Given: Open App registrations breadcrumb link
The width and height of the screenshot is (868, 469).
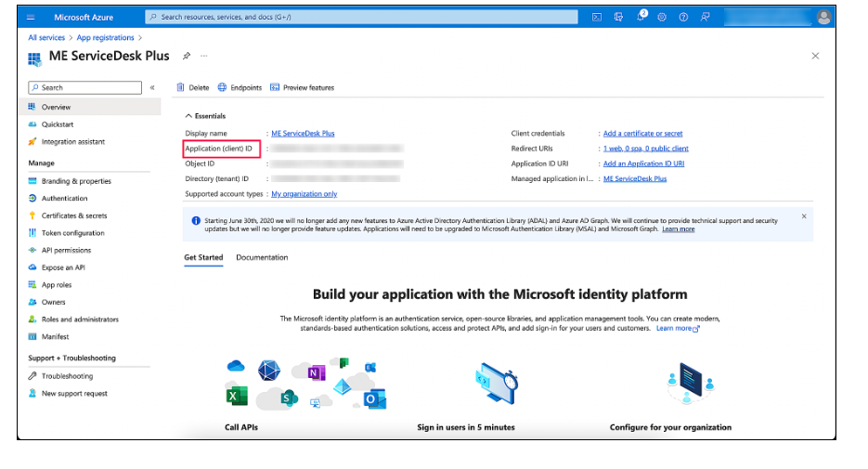Looking at the screenshot, I should [105, 38].
